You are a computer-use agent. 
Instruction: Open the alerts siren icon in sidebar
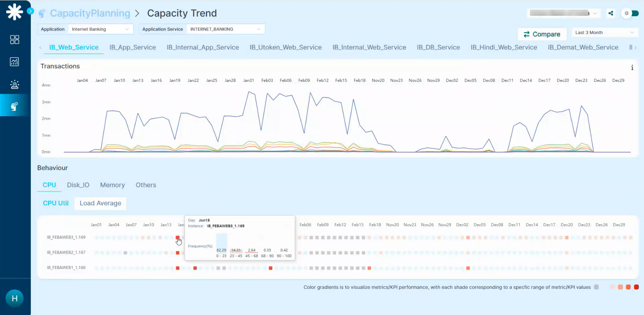pyautogui.click(x=15, y=84)
